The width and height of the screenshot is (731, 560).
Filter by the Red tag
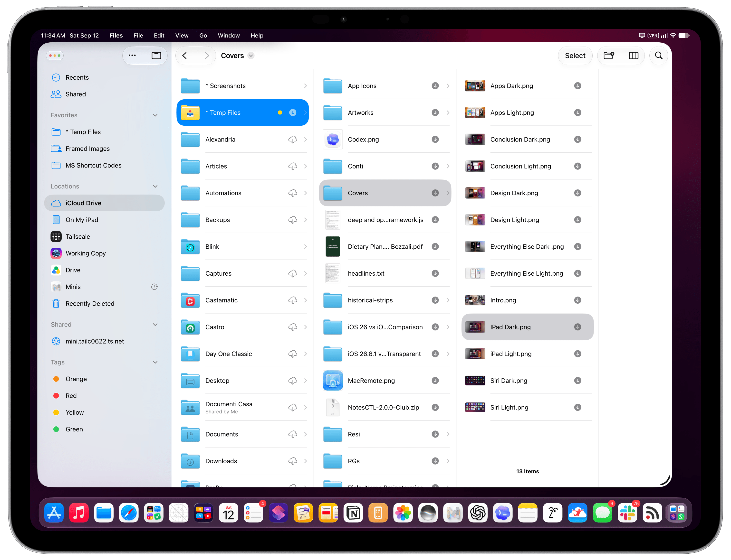click(104, 396)
